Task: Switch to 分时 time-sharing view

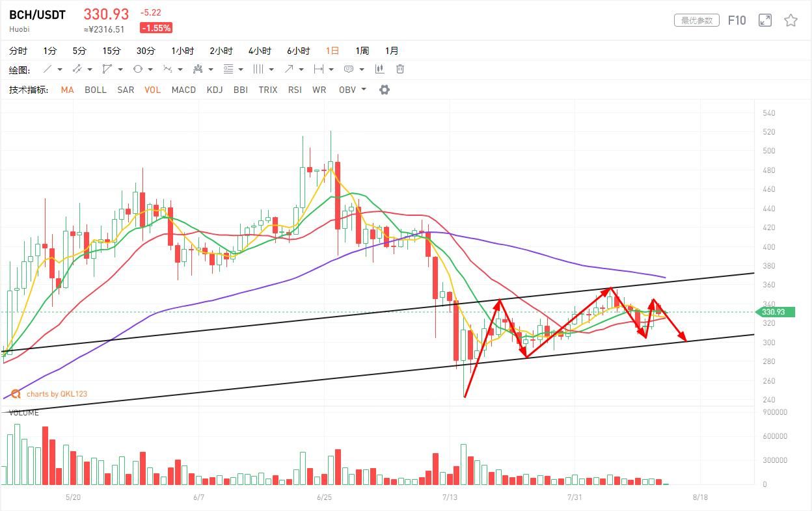Action: tap(18, 51)
